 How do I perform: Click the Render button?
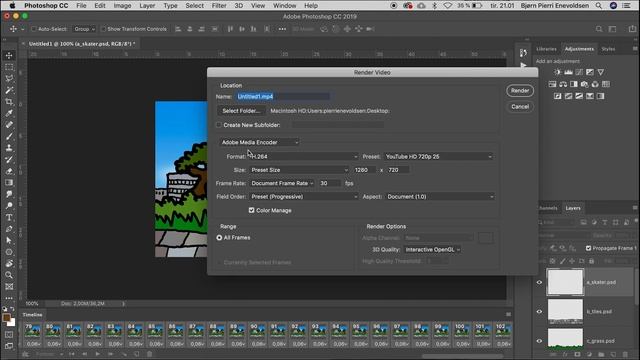pos(520,91)
